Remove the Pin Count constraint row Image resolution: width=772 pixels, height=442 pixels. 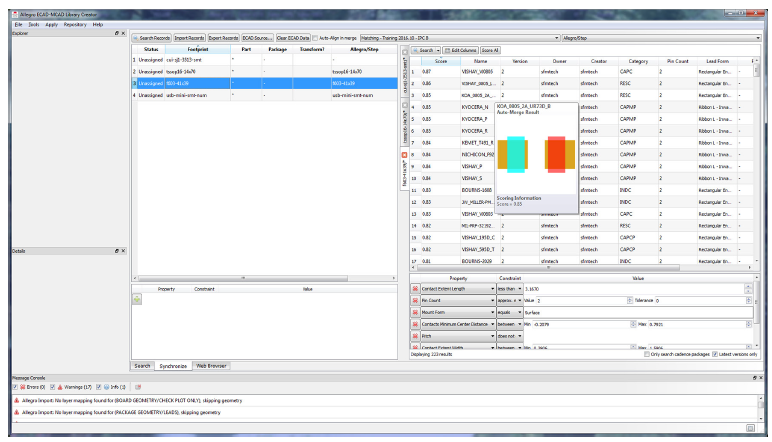tap(415, 300)
